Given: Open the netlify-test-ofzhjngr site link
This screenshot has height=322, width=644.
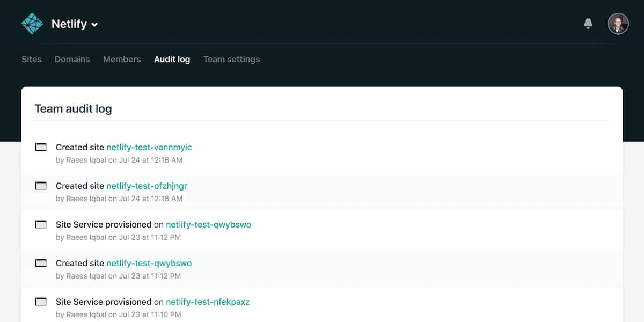Looking at the screenshot, I should 147,186.
